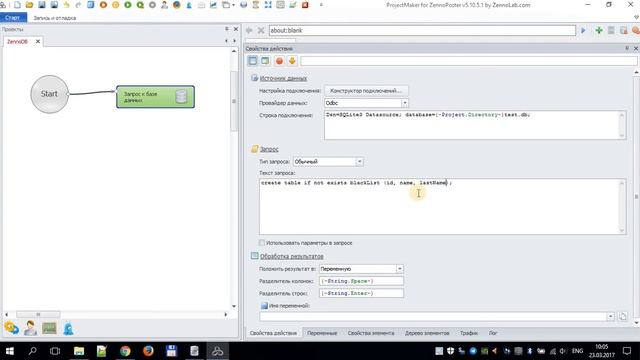Click the copy icon beside variable name field
This screenshot has width=640, height=360.
[x=622, y=316]
